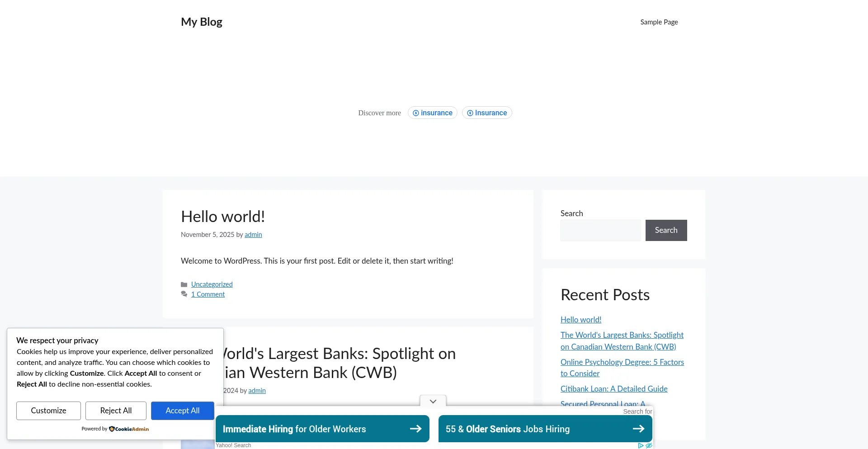The image size is (868, 449).
Task: Click the AdChoices icon in the bottom ad
Action: coord(641,445)
